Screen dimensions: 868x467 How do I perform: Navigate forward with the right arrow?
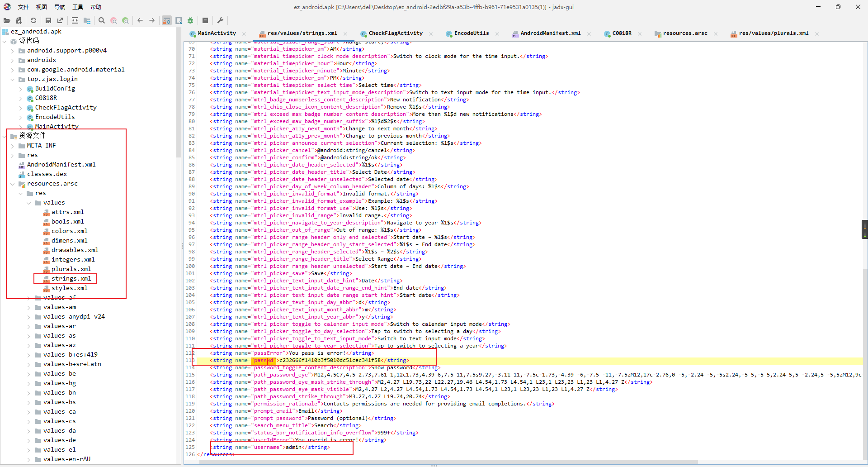pyautogui.click(x=152, y=20)
